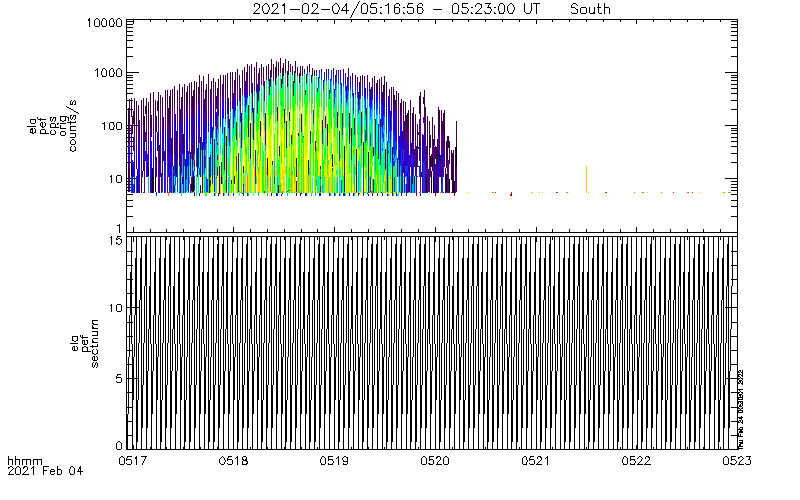Click the plot title date range text
800x500 pixels.
(396, 9)
